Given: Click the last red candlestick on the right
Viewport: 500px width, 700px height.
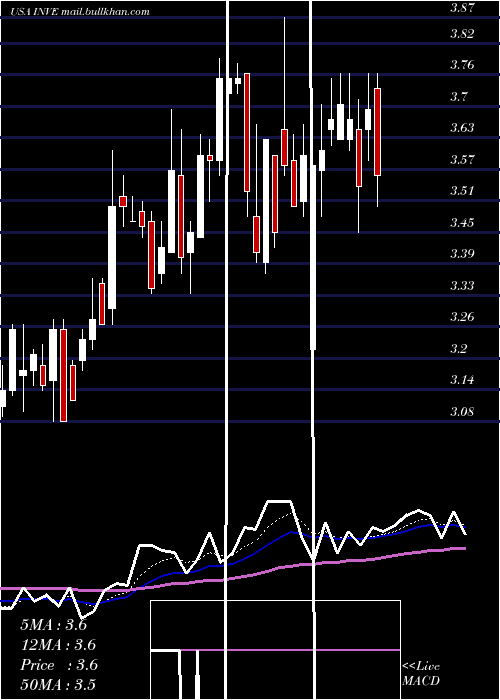Looking at the screenshot, I should pos(377,132).
